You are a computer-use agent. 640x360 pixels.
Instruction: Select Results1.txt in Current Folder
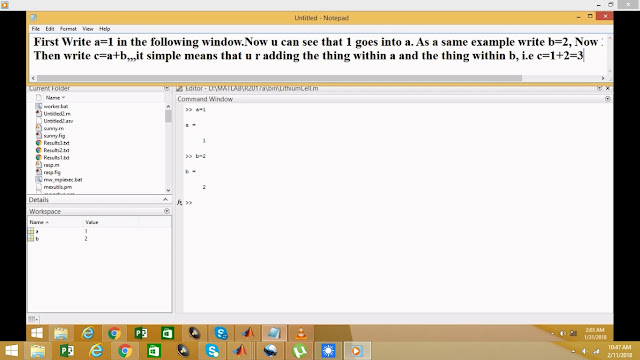56,158
